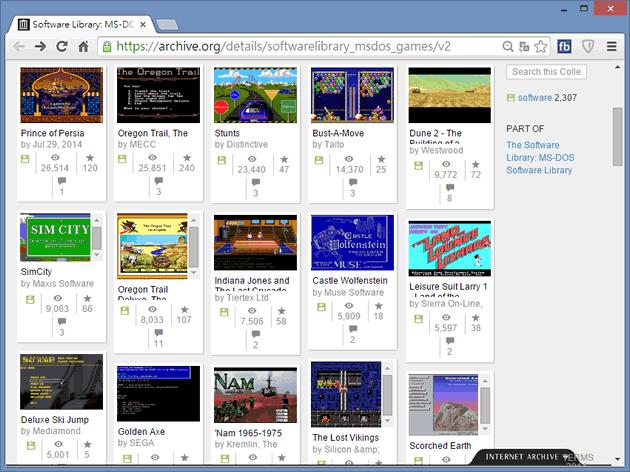This screenshot has width=630, height=472.
Task: Open the Chrome hamburger menu
Action: pos(612,46)
